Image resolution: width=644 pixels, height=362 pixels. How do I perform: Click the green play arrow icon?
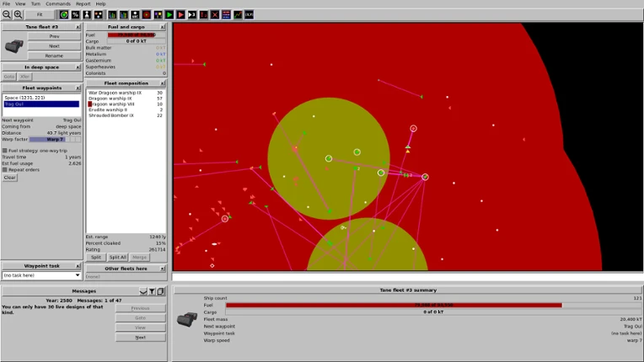pyautogui.click(x=169, y=15)
